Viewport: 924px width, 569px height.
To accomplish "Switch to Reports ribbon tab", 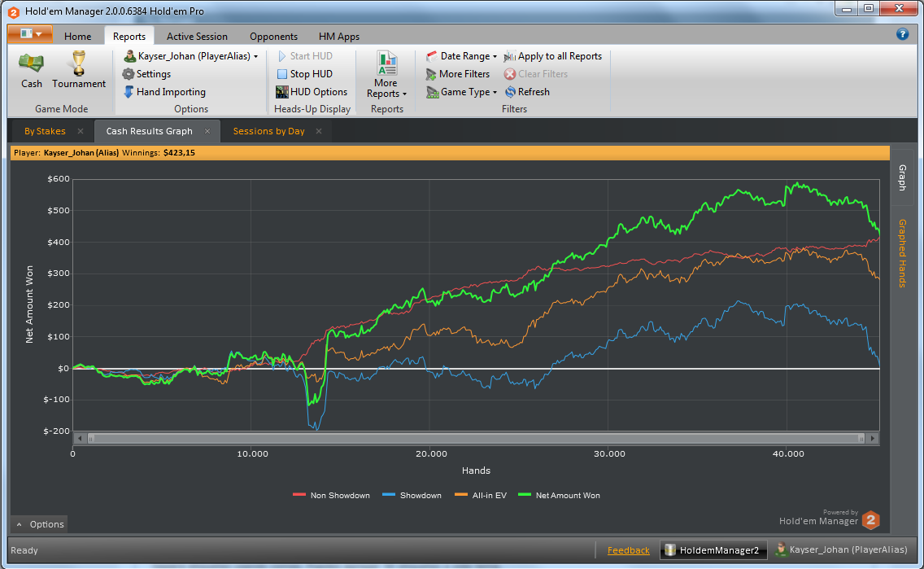I will click(129, 37).
